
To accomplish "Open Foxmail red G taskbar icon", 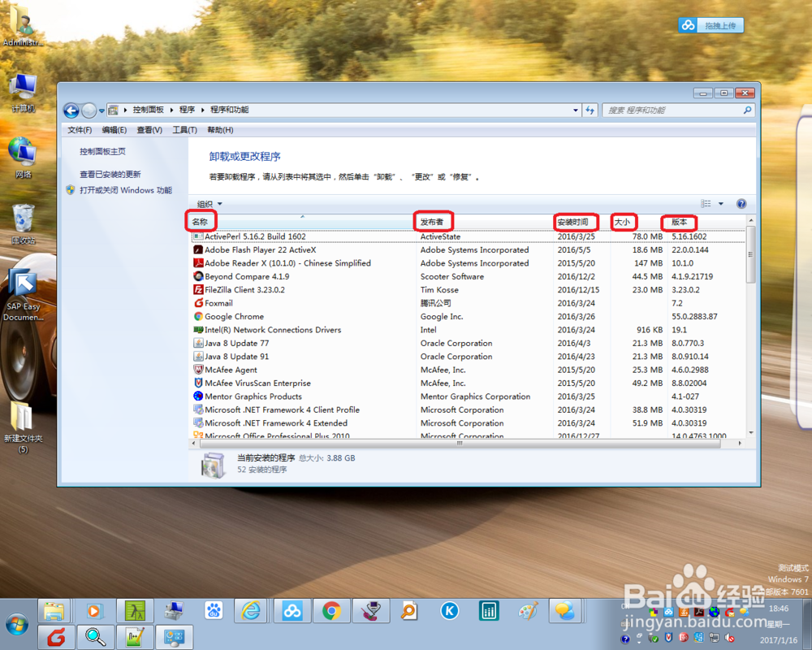I will pos(56,638).
